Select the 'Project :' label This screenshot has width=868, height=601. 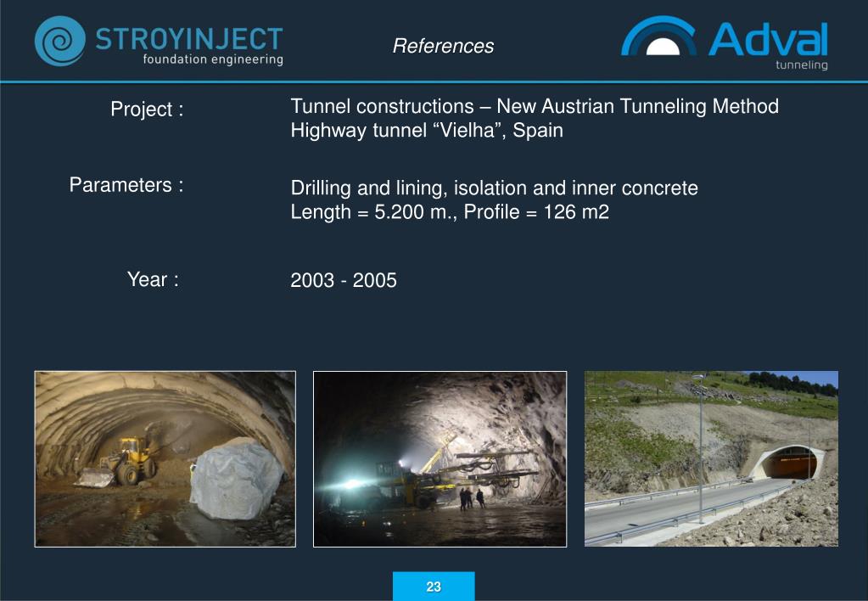pos(147,110)
